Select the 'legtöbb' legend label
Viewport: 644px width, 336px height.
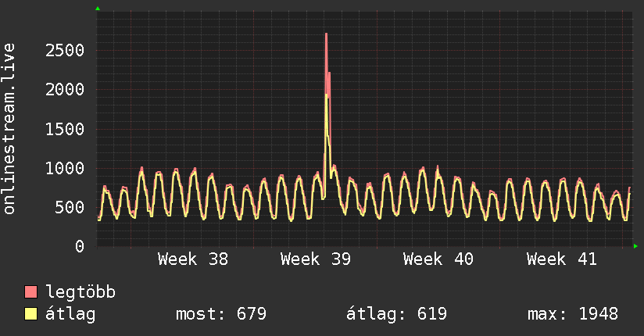click(x=80, y=292)
